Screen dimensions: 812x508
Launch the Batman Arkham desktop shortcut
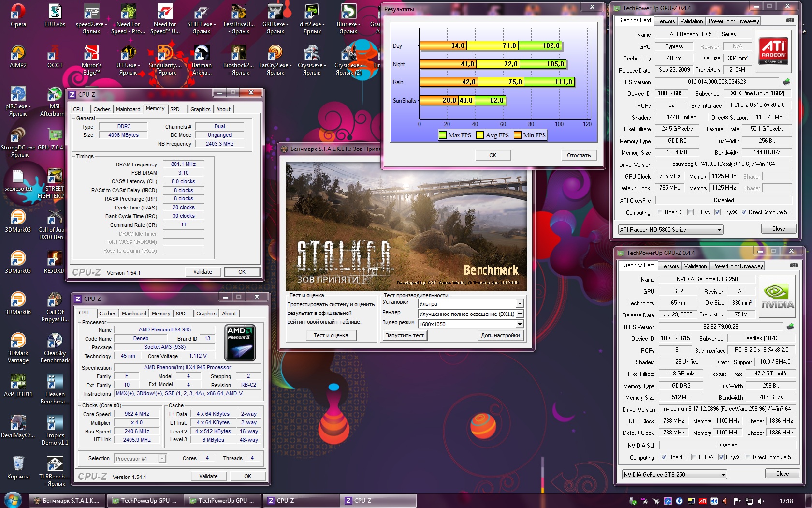click(x=202, y=59)
